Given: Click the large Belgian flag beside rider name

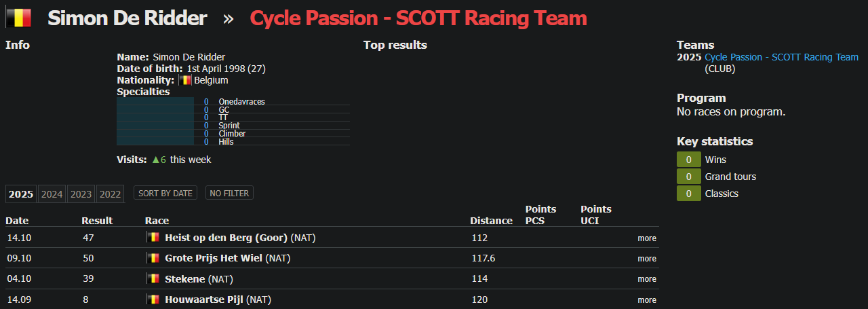Looking at the screenshot, I should (x=18, y=18).
